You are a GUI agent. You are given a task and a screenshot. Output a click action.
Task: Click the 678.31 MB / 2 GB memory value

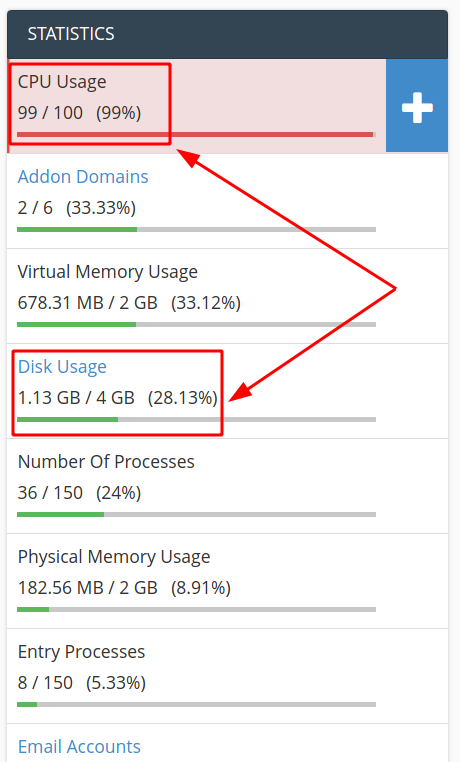pyautogui.click(x=87, y=303)
